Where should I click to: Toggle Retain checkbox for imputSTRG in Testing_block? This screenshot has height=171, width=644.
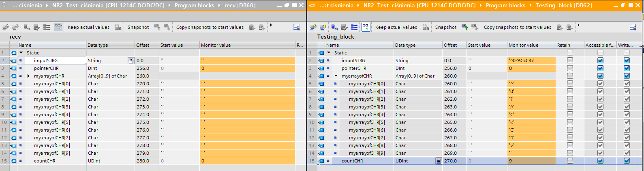click(x=570, y=61)
